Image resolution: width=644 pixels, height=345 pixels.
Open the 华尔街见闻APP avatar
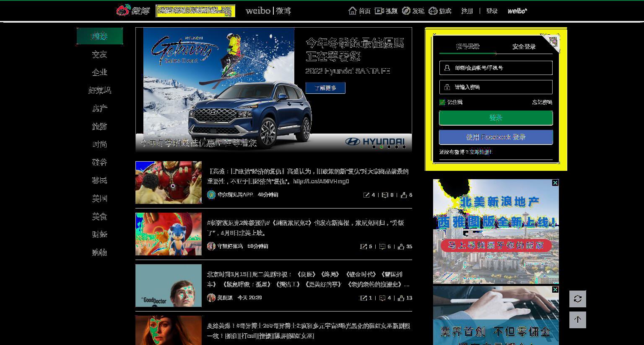(211, 195)
